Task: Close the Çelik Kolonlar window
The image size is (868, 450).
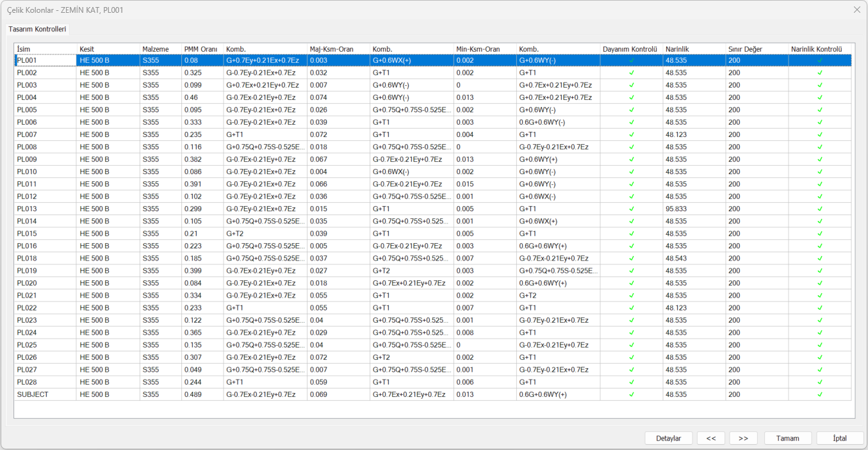Action: pyautogui.click(x=856, y=10)
